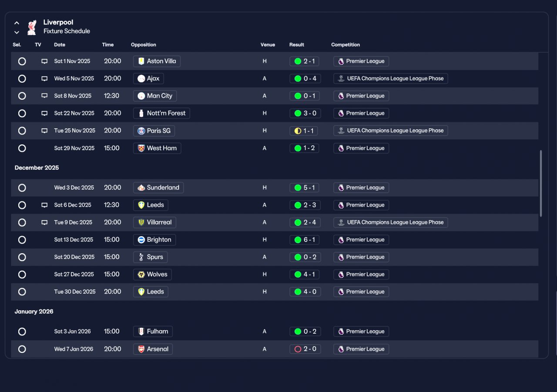The image size is (557, 392).
Task: Click the December 2025 month heading
Action: coord(37,168)
